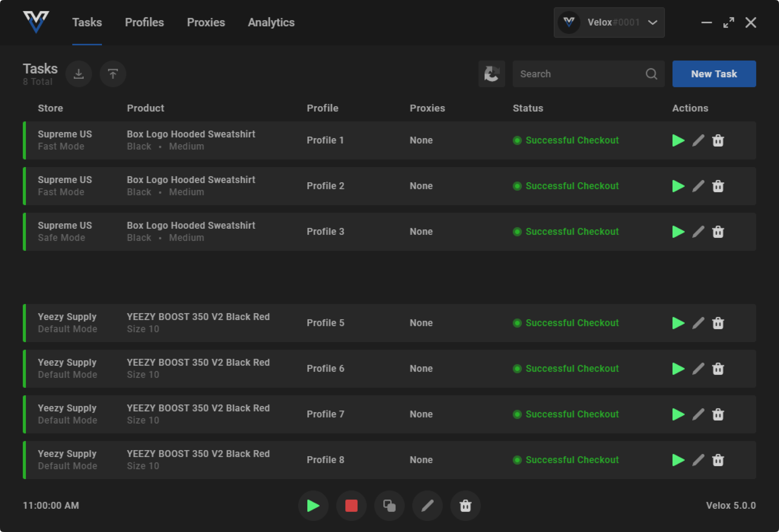The height and width of the screenshot is (532, 779).
Task: Open the Profiles tab
Action: (x=144, y=22)
